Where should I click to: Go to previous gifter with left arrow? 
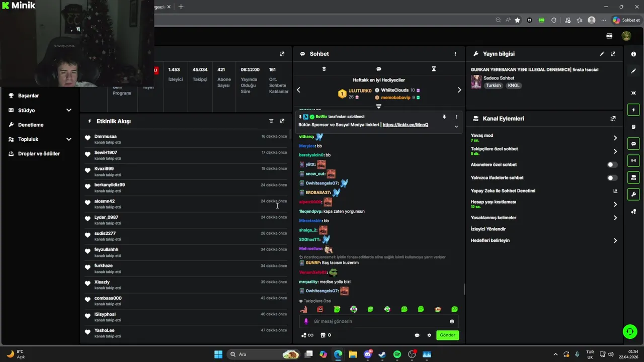pos(298,90)
